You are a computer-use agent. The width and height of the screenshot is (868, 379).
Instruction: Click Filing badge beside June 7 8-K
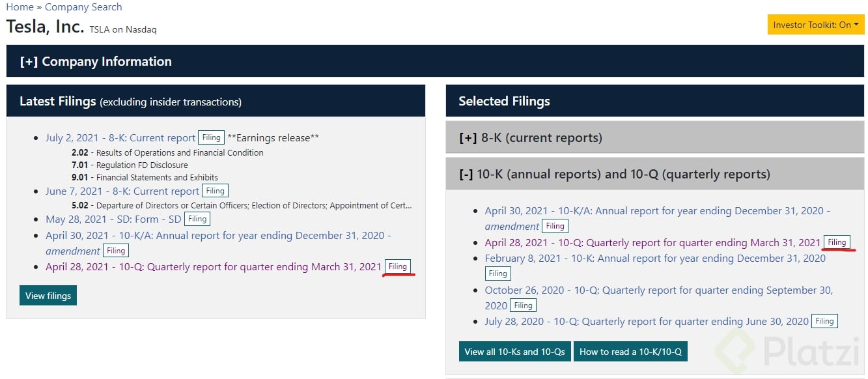tap(215, 191)
